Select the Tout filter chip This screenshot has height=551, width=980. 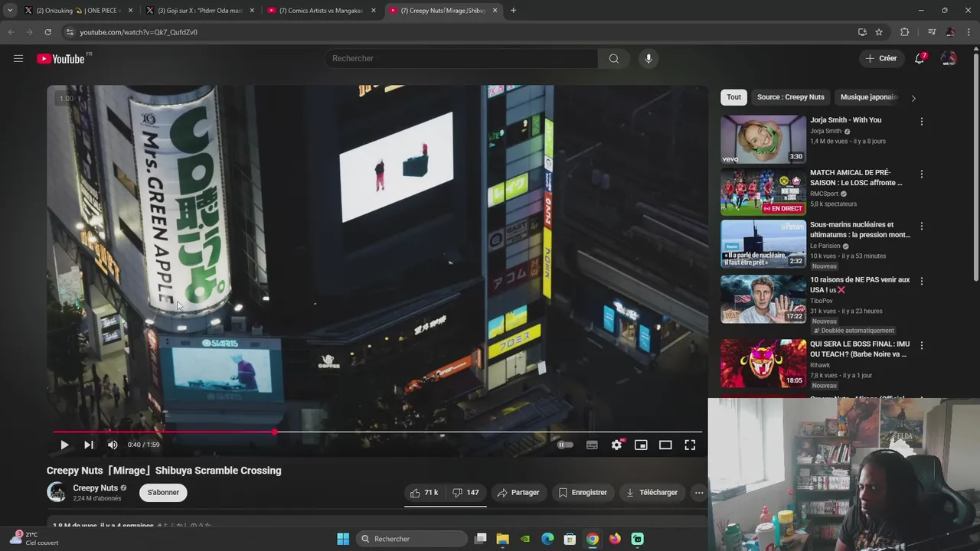pyautogui.click(x=734, y=97)
